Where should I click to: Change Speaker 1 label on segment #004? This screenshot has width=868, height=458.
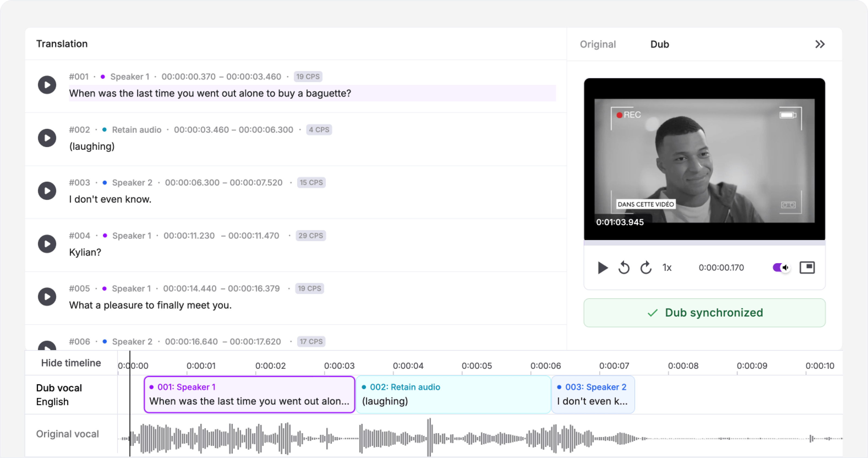tap(132, 236)
